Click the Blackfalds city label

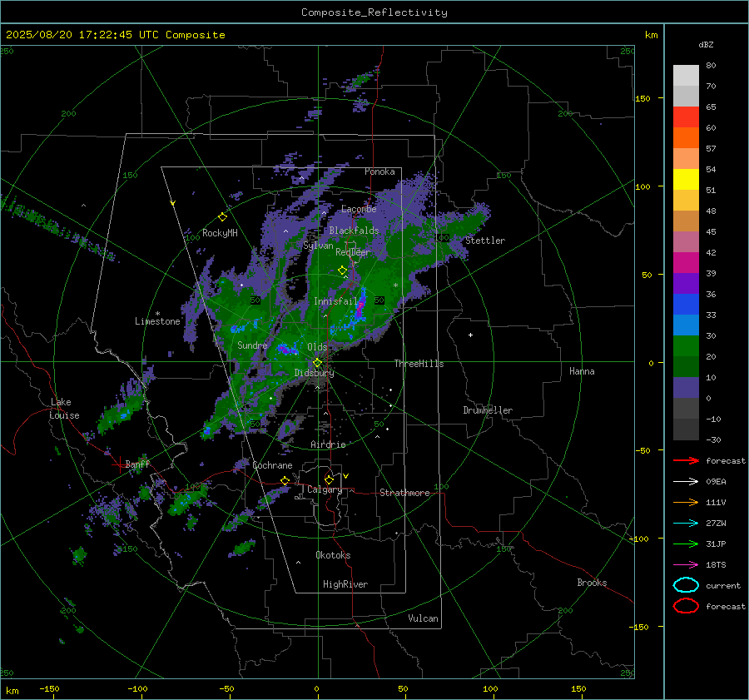[x=354, y=231]
